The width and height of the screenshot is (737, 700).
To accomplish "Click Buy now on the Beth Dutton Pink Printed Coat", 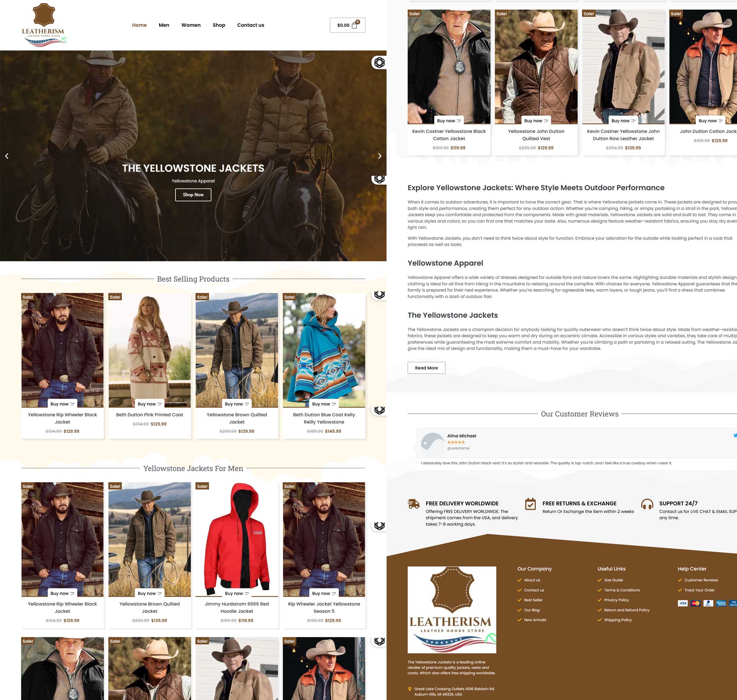I will point(149,404).
